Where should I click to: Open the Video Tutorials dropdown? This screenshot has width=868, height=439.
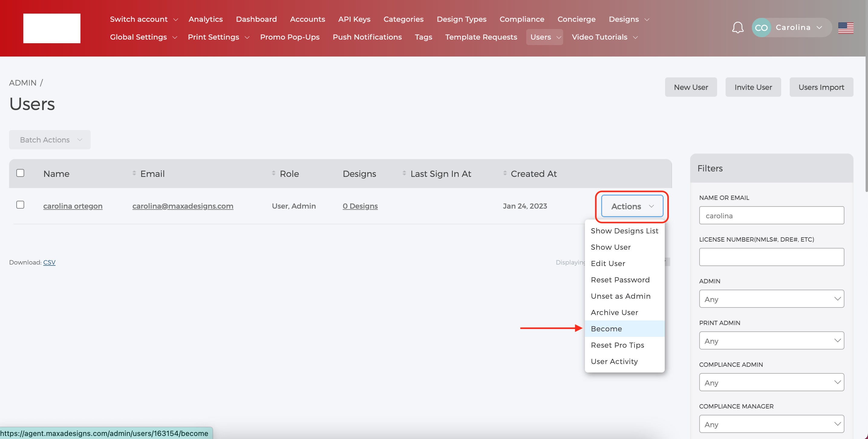(605, 37)
